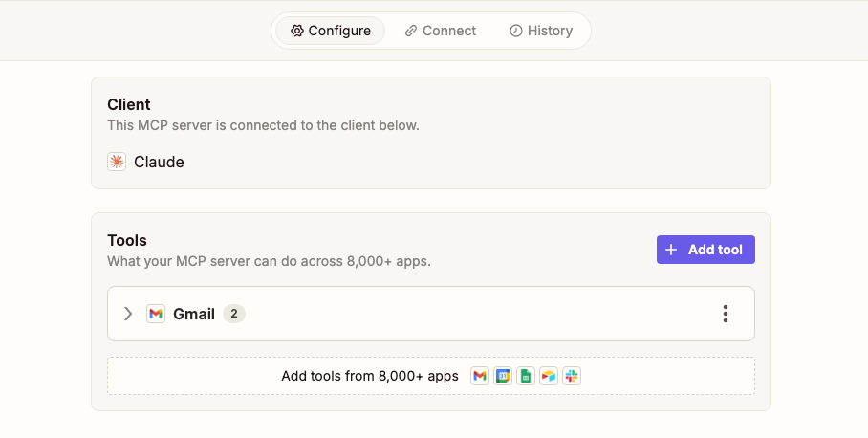
Task: Click the Tools section heading
Action: [127, 240]
